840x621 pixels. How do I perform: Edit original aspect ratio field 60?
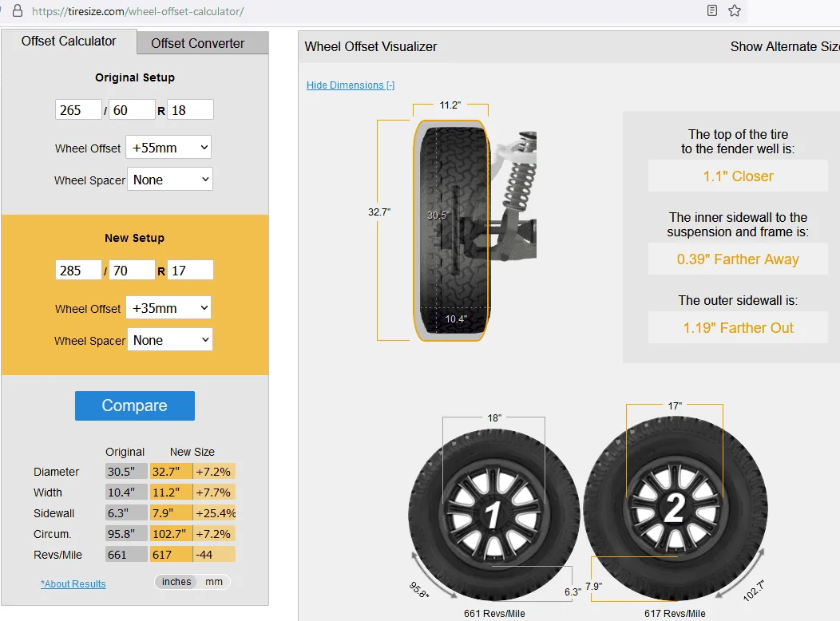[132, 109]
